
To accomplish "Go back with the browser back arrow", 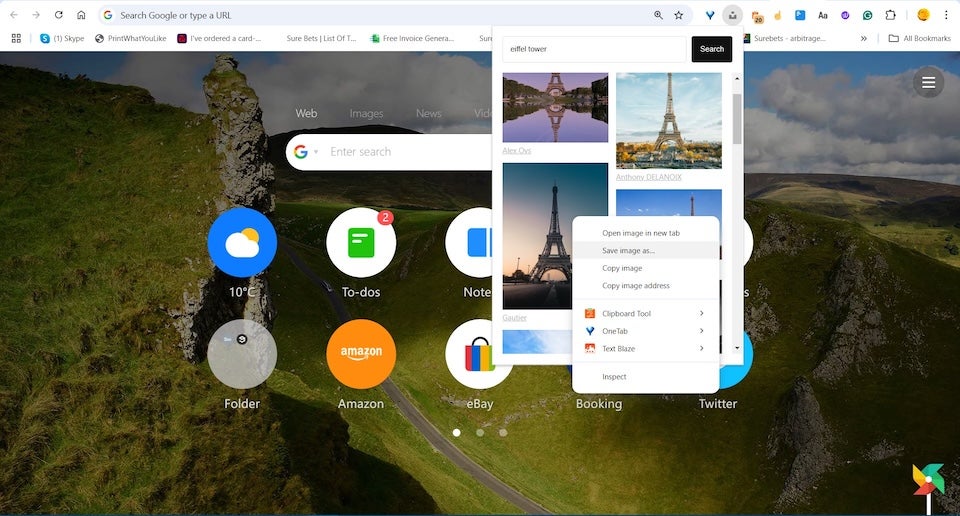I will click(14, 15).
